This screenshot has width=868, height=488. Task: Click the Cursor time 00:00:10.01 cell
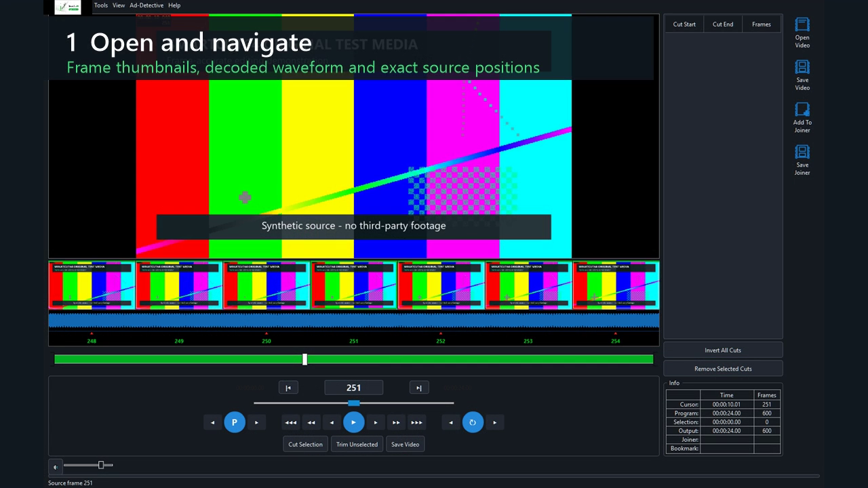727,404
